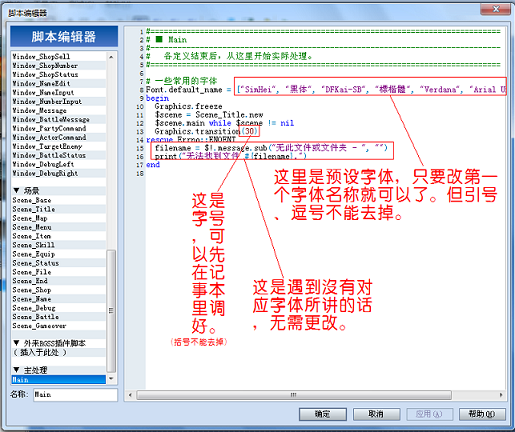The width and height of the screenshot is (515, 432).
Task: Click code editor horizontal scroll left arrow
Action: tap(130, 395)
